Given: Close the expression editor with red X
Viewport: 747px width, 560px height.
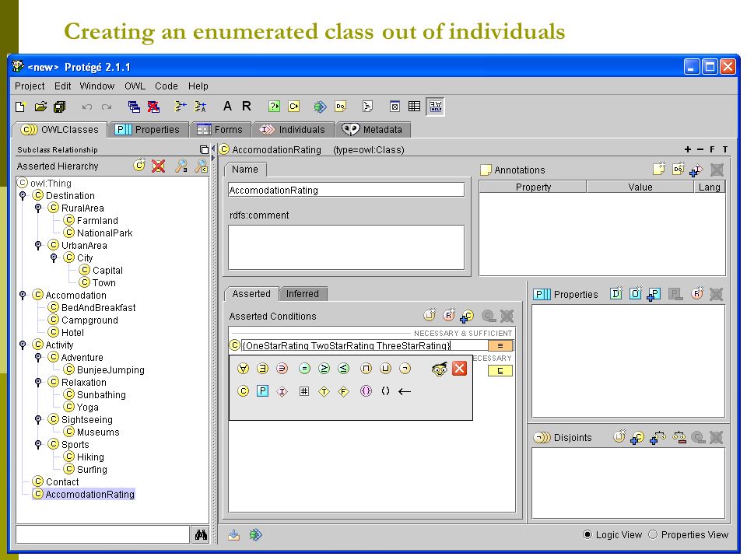Looking at the screenshot, I should tap(459, 368).
